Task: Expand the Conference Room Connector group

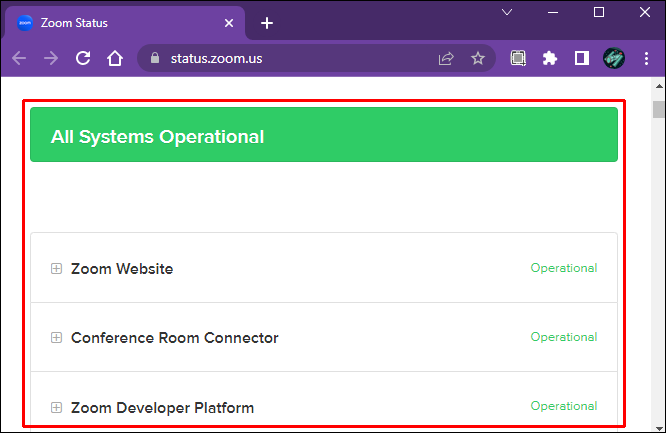Action: click(56, 337)
